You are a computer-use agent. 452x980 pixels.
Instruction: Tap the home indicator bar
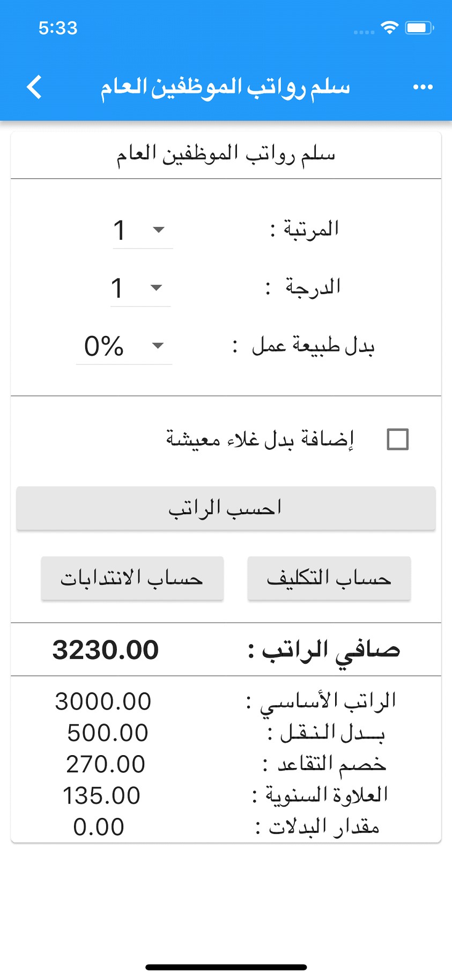click(x=226, y=967)
